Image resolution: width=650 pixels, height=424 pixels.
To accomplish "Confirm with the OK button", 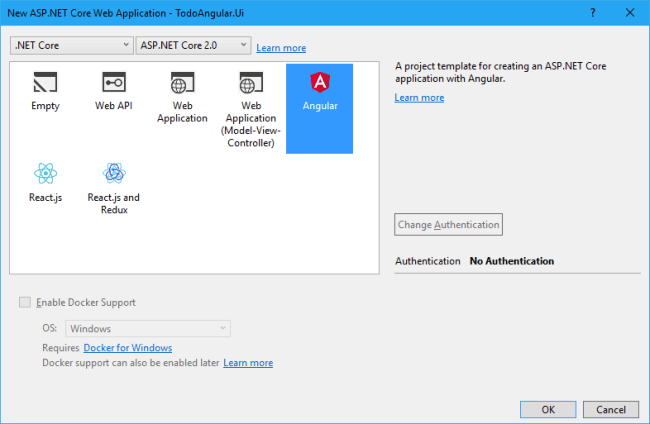I will tap(548, 409).
